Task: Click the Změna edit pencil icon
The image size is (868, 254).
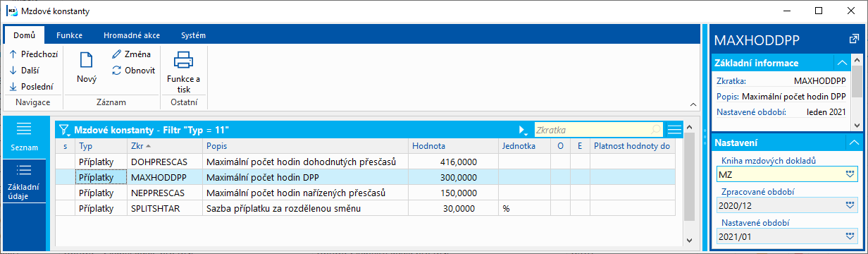Action: point(117,54)
